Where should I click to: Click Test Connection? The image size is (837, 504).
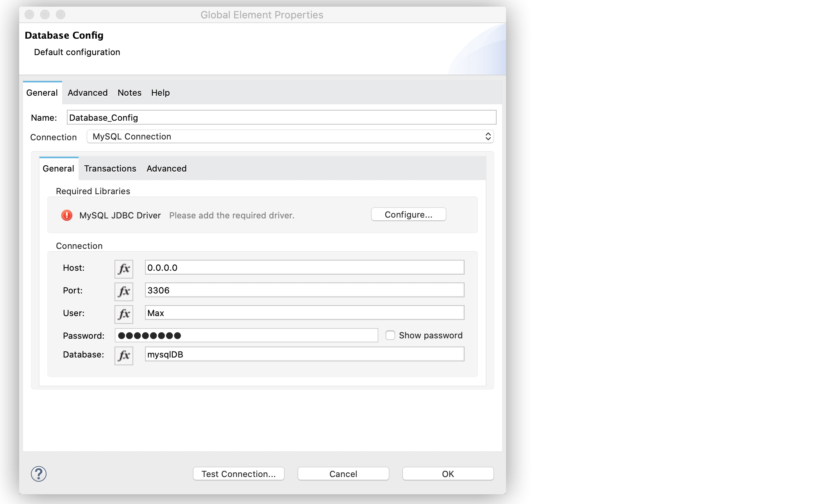[238, 474]
